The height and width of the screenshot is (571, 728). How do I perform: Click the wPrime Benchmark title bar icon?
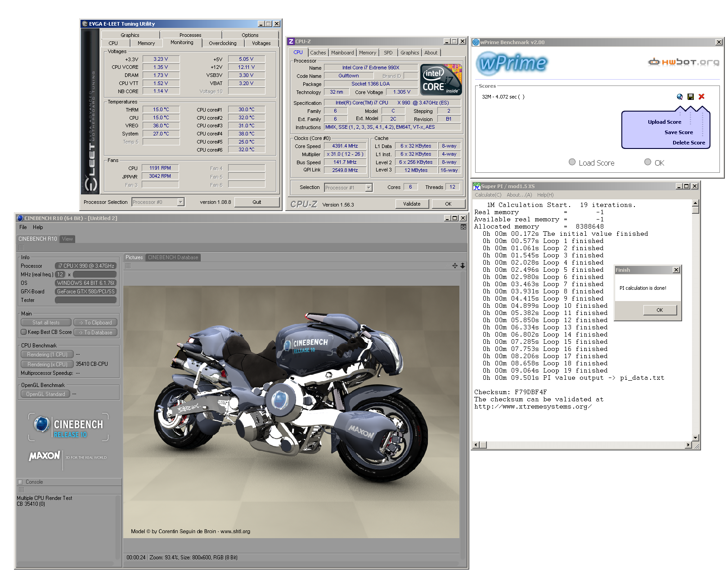click(x=476, y=42)
